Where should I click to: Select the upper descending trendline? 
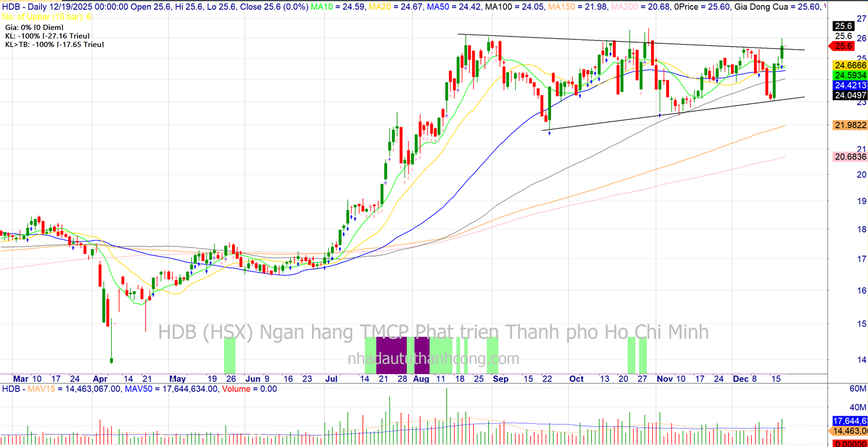pyautogui.click(x=637, y=42)
